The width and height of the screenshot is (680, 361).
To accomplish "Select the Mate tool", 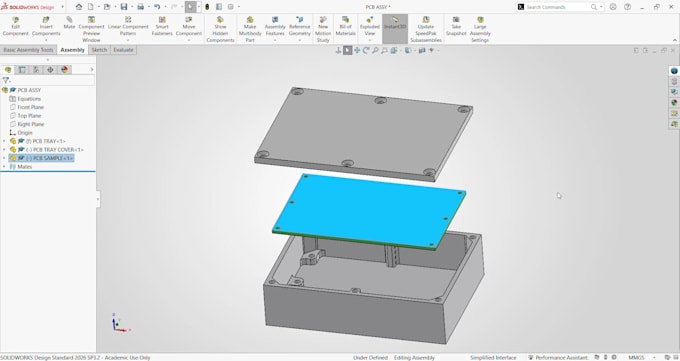I will click(69, 23).
